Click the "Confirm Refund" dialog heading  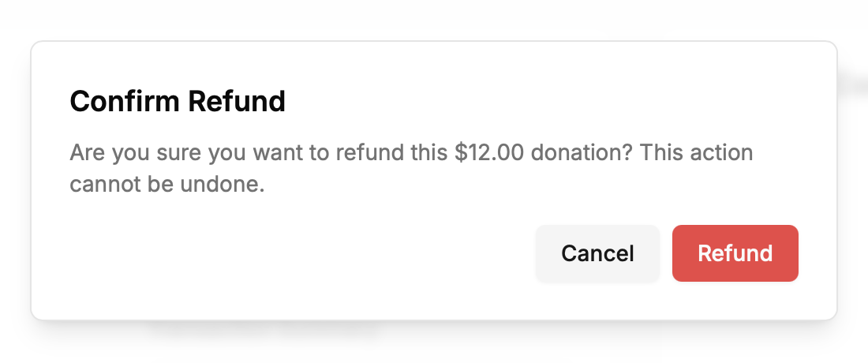(178, 102)
